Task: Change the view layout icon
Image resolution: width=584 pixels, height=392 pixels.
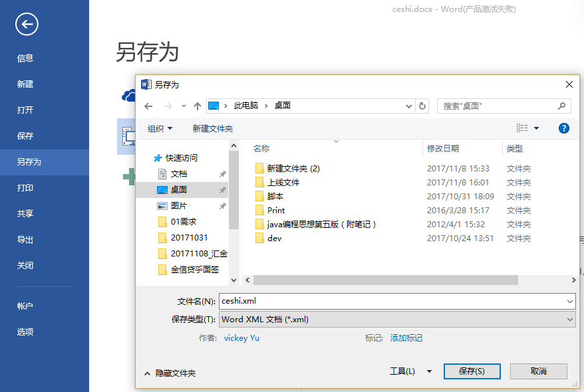Action: tap(522, 128)
